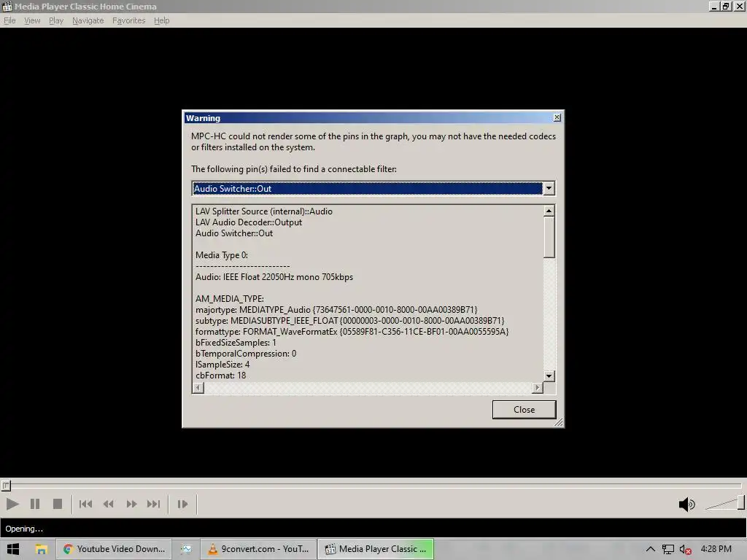Click the Media Player Classic taskbar button

[376, 549]
